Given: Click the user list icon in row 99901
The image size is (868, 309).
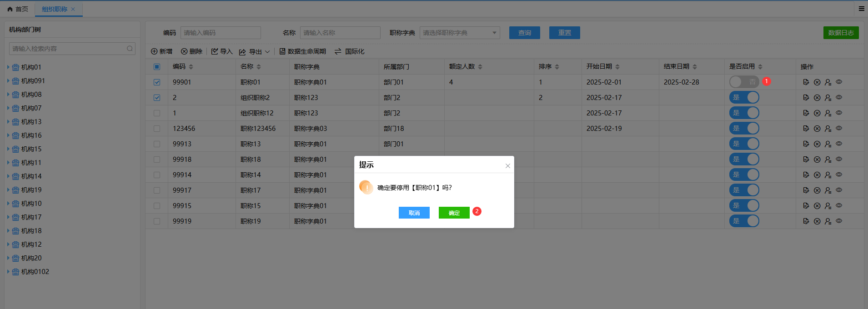Looking at the screenshot, I should tap(828, 82).
